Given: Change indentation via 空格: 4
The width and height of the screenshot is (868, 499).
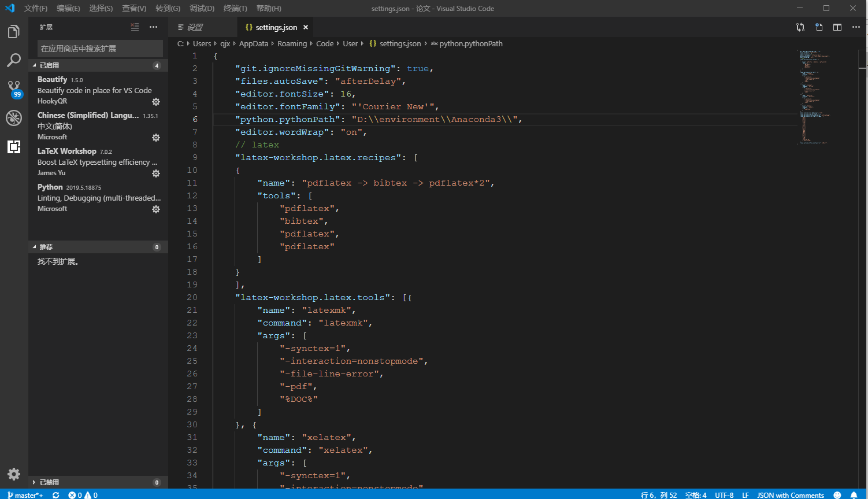Looking at the screenshot, I should point(696,495).
